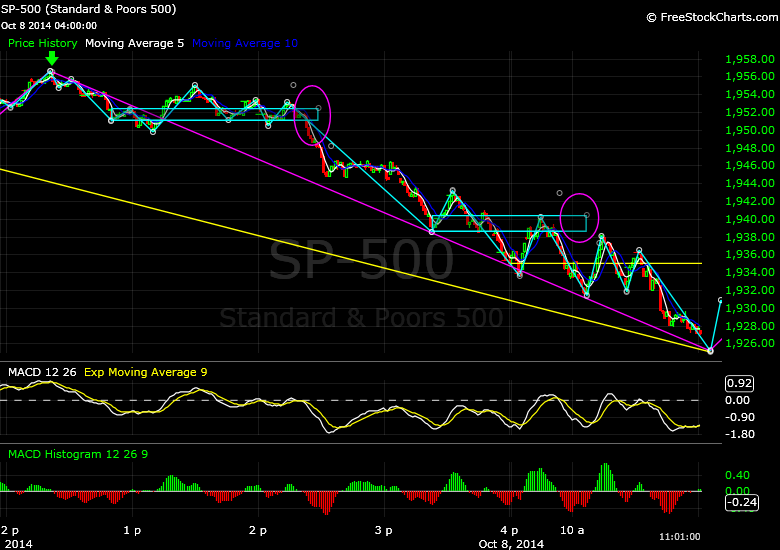The width and height of the screenshot is (780, 550).
Task: Click the -0.24 histogram value box
Action: 742,502
